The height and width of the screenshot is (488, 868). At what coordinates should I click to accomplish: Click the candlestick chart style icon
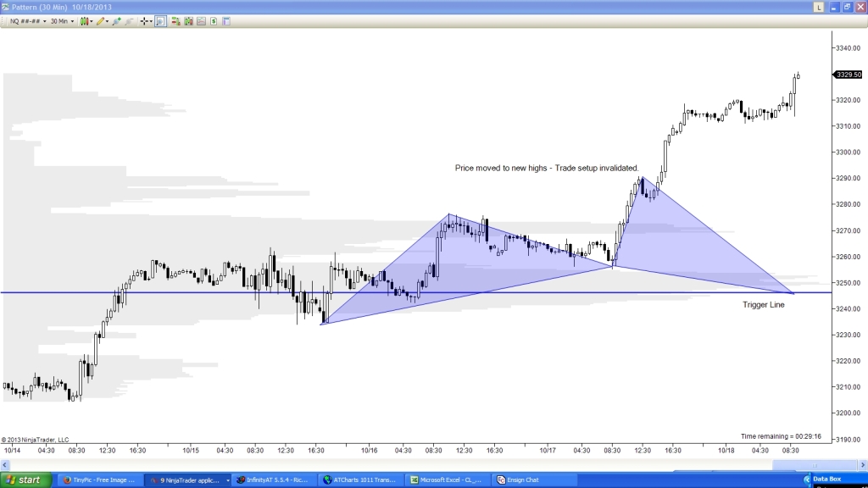pyautogui.click(x=84, y=21)
